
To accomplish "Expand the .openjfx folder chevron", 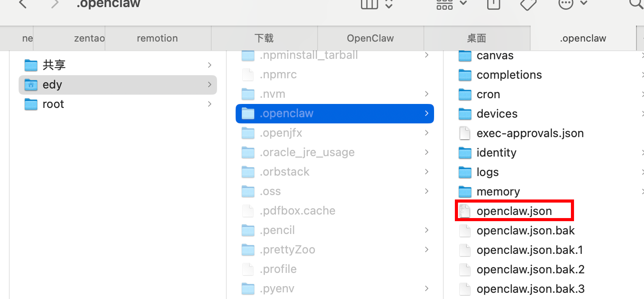I will click(426, 133).
